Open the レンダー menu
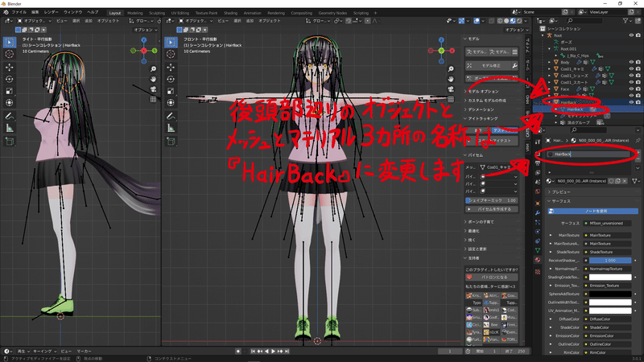 coord(52,12)
